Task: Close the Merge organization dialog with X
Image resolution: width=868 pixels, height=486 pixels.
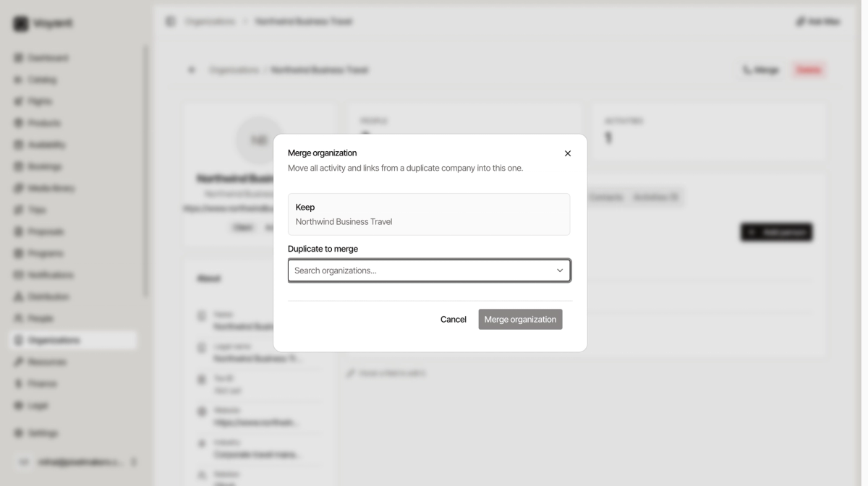Action: pyautogui.click(x=568, y=153)
